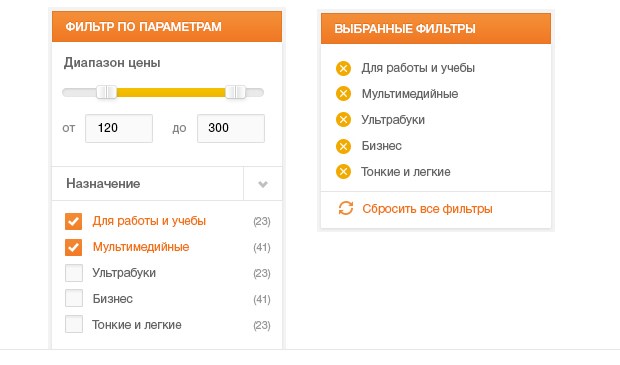Image resolution: width=620 pixels, height=365 pixels.
Task: Click the Назначение section header
Action: point(147,183)
